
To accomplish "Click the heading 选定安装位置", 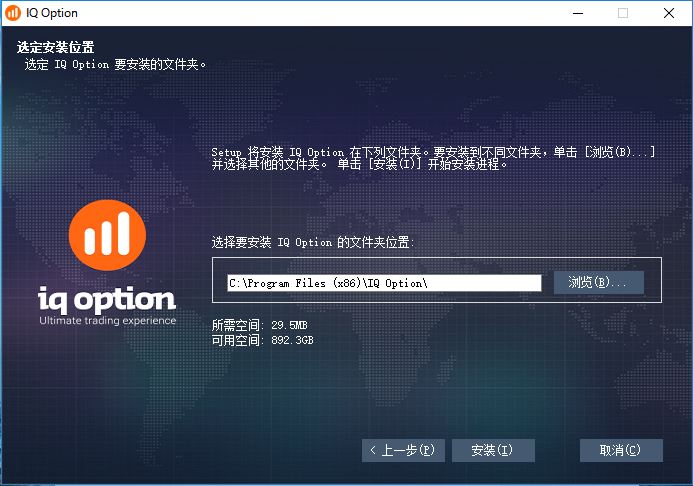I will click(x=56, y=47).
